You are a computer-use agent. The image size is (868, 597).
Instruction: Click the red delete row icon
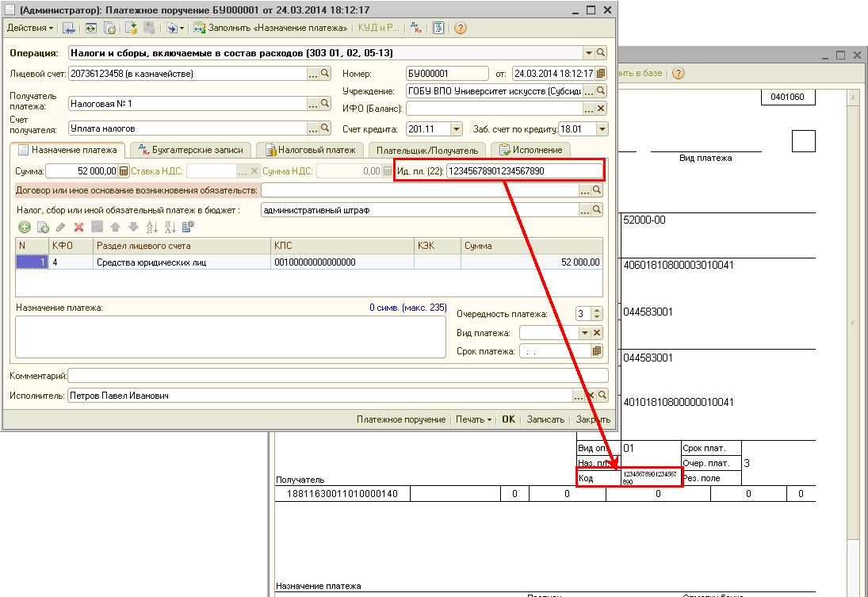pos(78,227)
